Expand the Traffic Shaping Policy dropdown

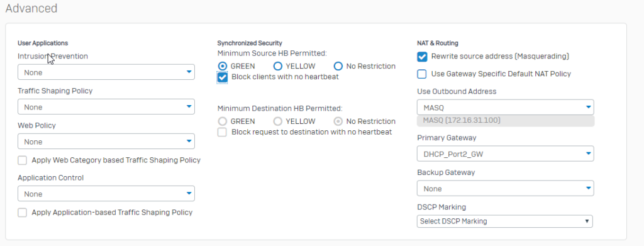click(106, 107)
